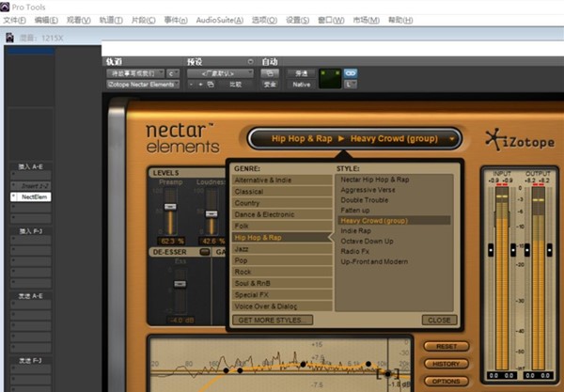
Task: Adjust the De-Esser Ess slider handle
Action: click(180, 284)
